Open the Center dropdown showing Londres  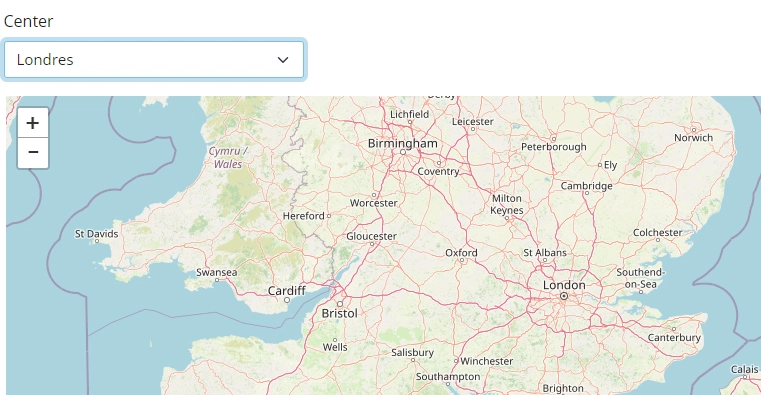154,60
